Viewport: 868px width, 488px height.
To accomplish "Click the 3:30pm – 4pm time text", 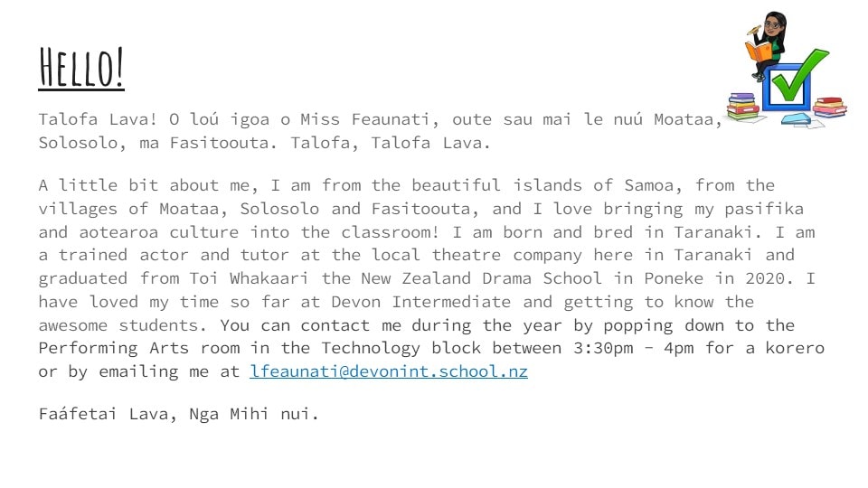I will (633, 348).
